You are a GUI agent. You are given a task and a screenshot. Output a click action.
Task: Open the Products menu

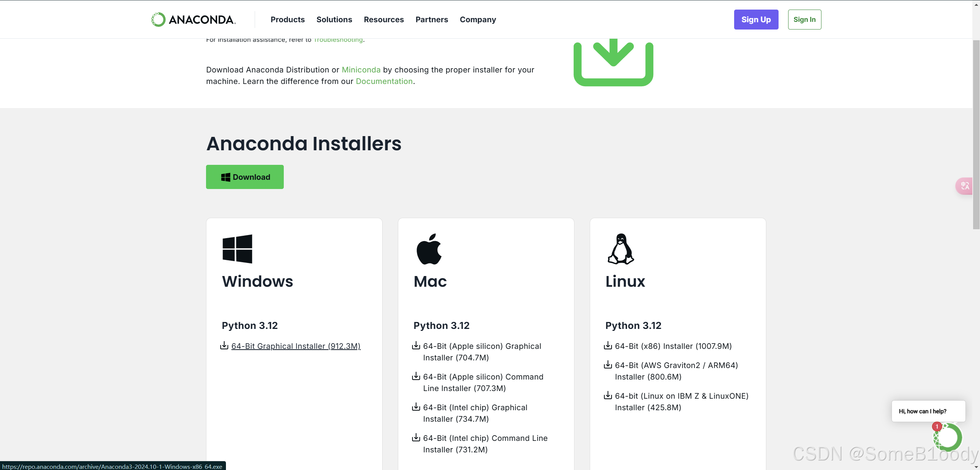coord(288,20)
